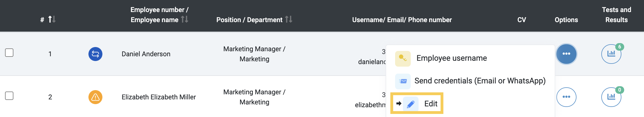
Task: Tick the checkbox for Elizabeth Miller's row
Action: (9, 96)
